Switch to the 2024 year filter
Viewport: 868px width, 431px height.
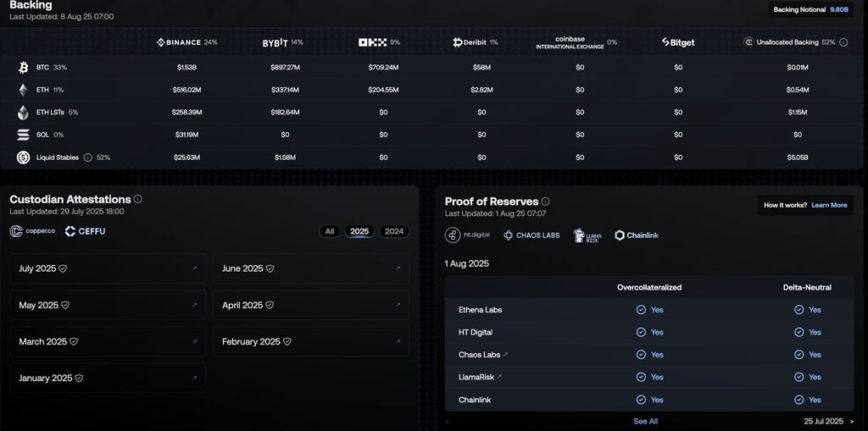pyautogui.click(x=394, y=231)
